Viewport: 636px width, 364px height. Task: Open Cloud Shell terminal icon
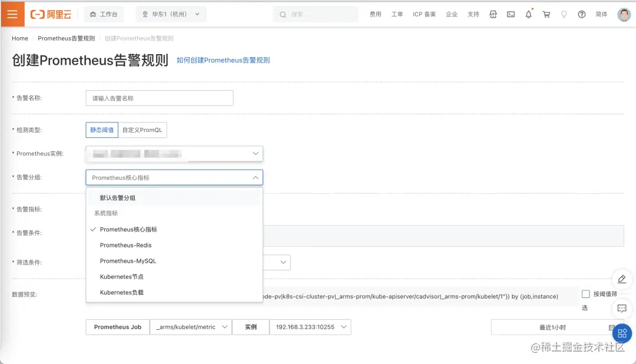point(511,14)
